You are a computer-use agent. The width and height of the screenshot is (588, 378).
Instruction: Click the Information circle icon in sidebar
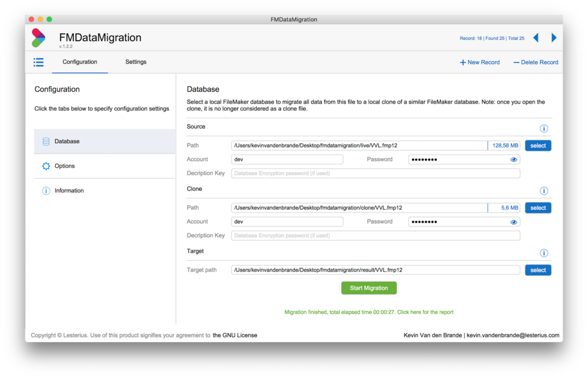tap(46, 190)
